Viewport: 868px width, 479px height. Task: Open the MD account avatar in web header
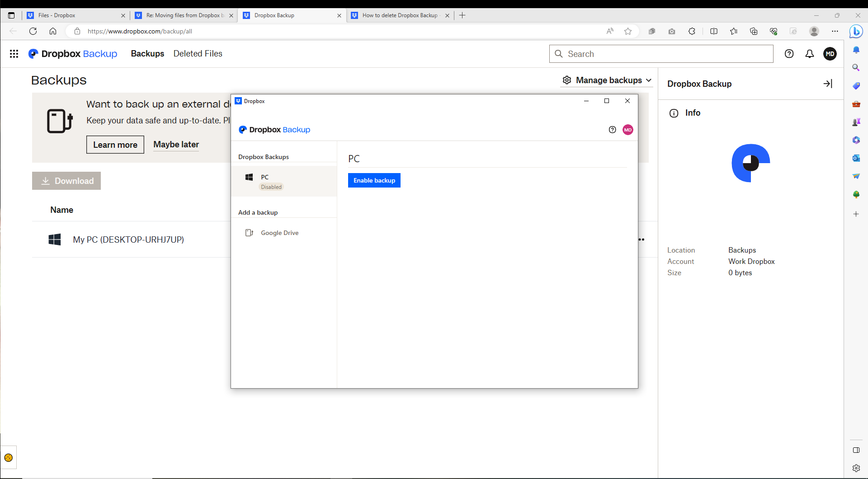pyautogui.click(x=830, y=54)
